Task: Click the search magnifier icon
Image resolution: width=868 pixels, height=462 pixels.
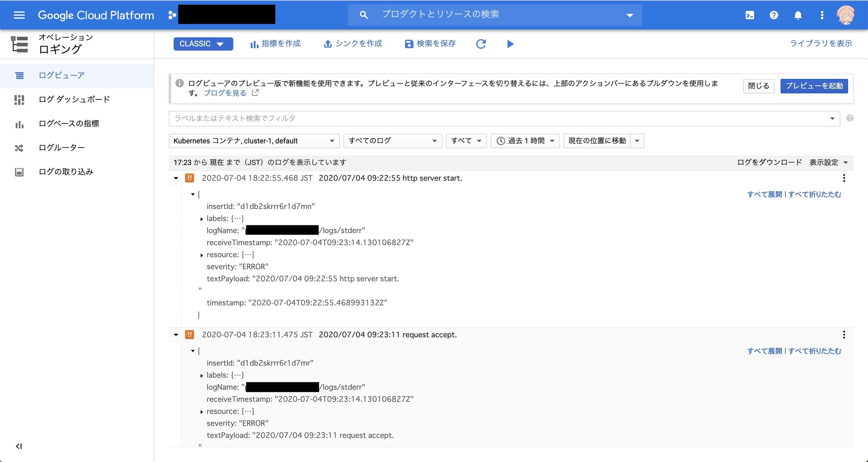Action: [363, 15]
